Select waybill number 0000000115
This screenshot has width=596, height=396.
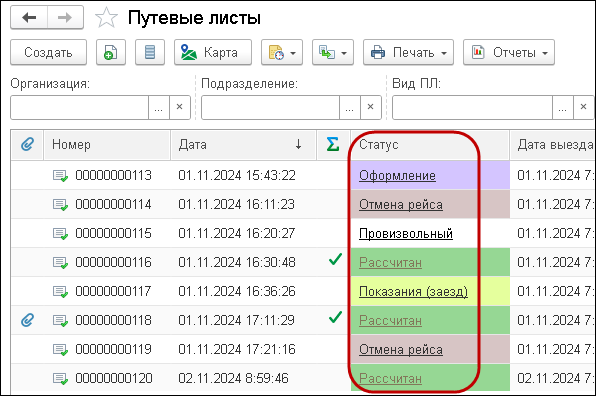point(113,233)
